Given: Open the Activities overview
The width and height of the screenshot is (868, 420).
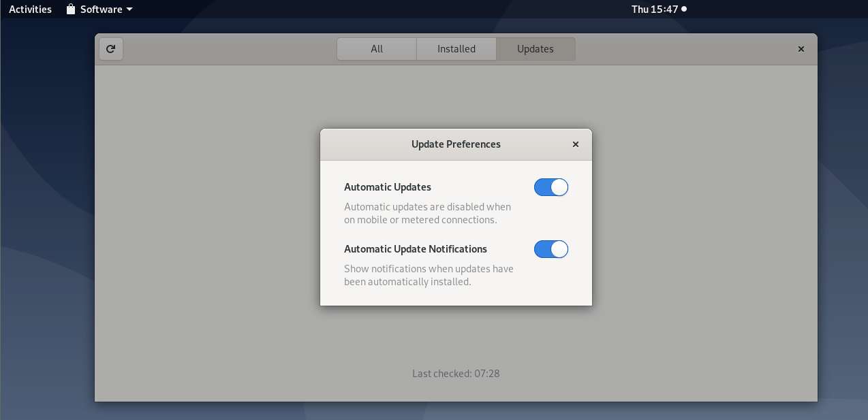Looking at the screenshot, I should coord(30,10).
